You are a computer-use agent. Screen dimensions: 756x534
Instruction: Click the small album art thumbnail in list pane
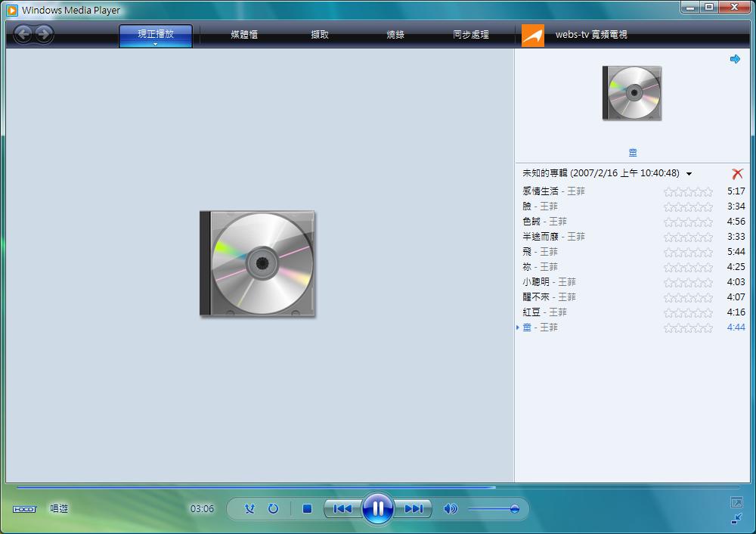click(x=632, y=93)
